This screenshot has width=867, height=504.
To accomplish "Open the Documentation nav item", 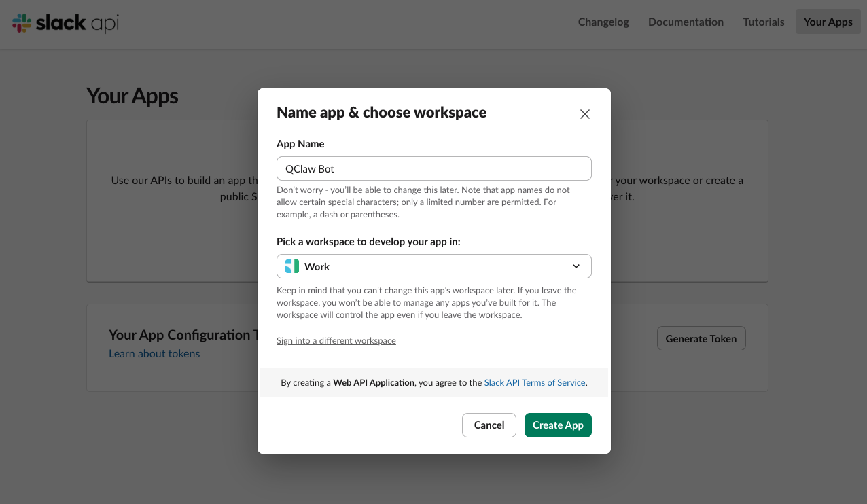I will [686, 22].
